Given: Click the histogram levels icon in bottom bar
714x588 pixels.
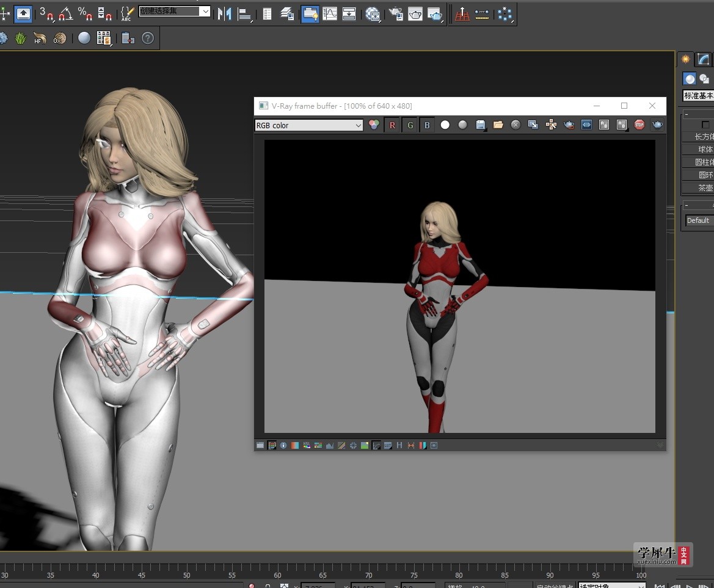Looking at the screenshot, I should point(330,446).
